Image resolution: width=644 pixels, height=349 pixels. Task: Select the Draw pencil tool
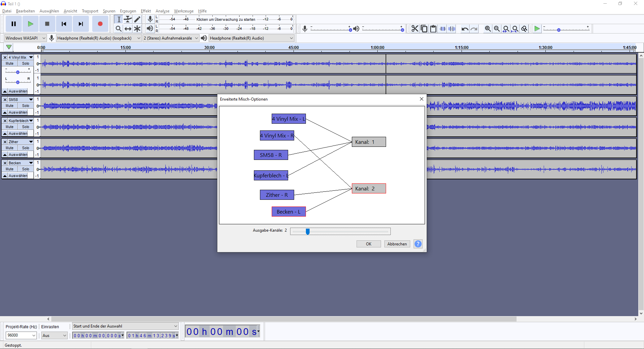point(137,19)
